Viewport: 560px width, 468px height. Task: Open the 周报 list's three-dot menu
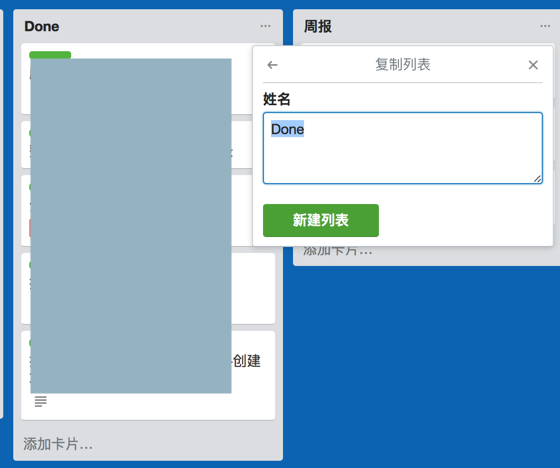click(545, 26)
